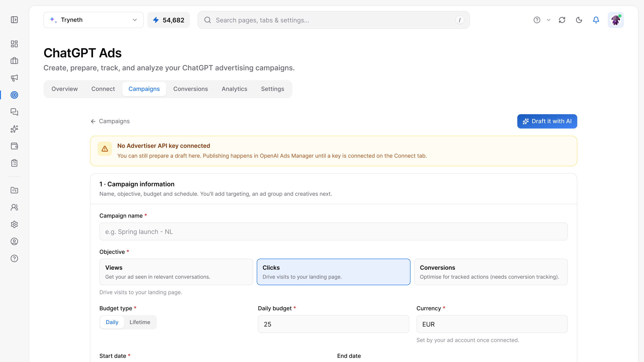644x362 pixels.
Task: Click the Campaign name field
Action: [x=333, y=231]
